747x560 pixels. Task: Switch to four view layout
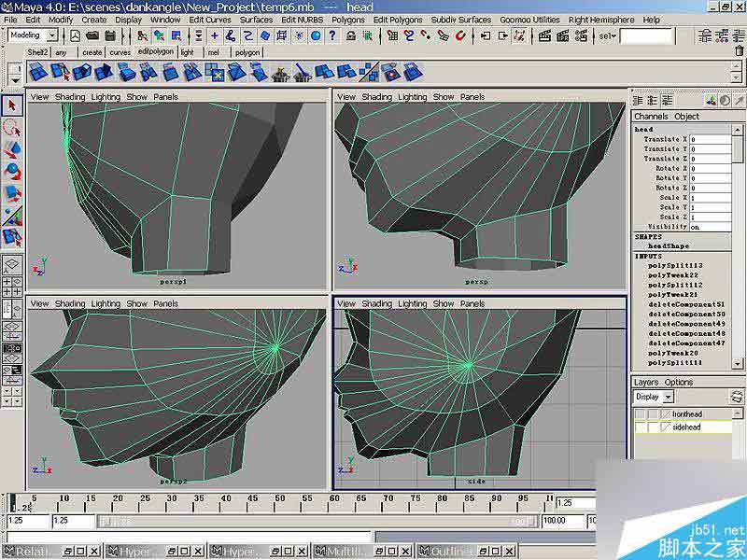click(x=12, y=287)
